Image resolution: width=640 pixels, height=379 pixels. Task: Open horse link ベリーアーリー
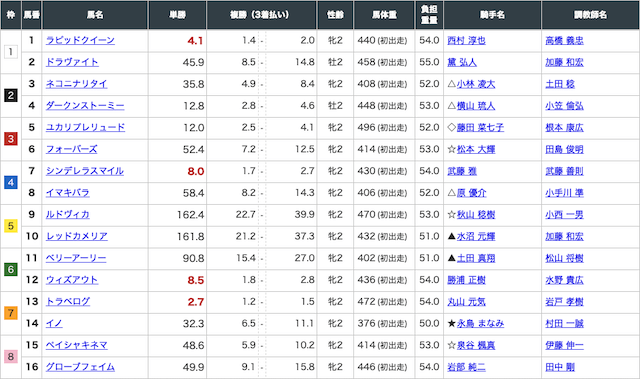(x=76, y=258)
